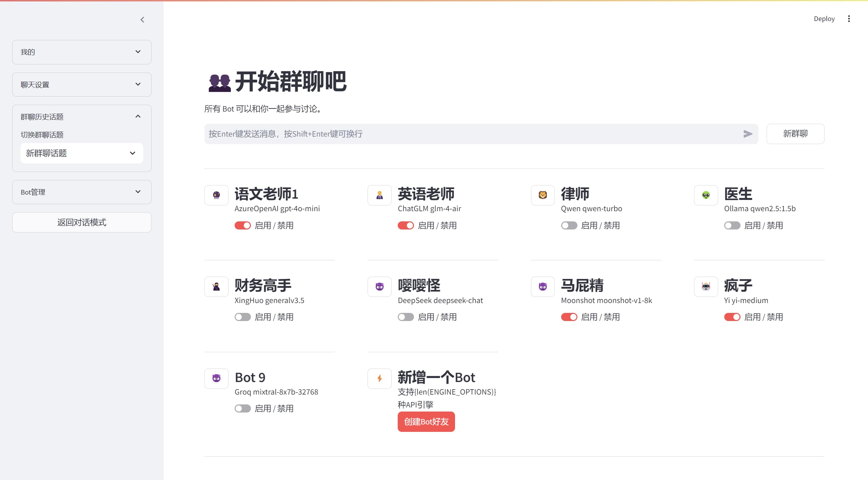
Task: Click the 所有 Bot 可以和你一起参与讨论 subtitle
Action: (x=263, y=109)
